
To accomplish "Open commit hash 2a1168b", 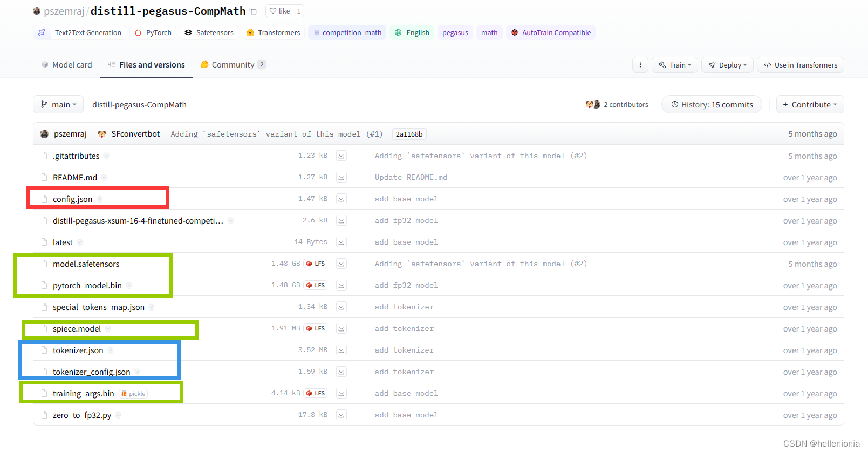I will pyautogui.click(x=409, y=134).
